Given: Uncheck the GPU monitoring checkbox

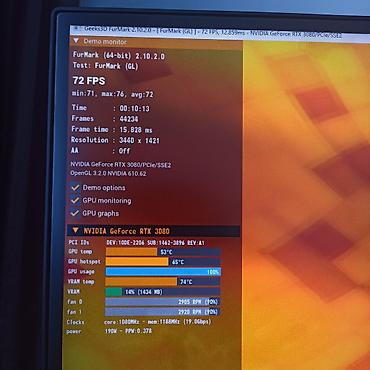Looking at the screenshot, I should pyautogui.click(x=75, y=200).
